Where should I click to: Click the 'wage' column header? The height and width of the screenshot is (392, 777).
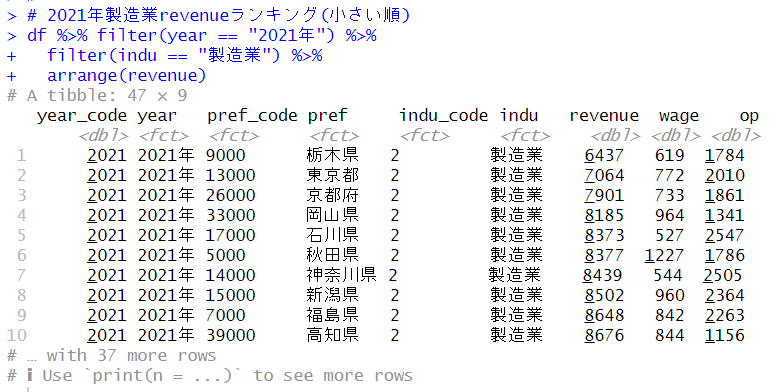[x=679, y=116]
